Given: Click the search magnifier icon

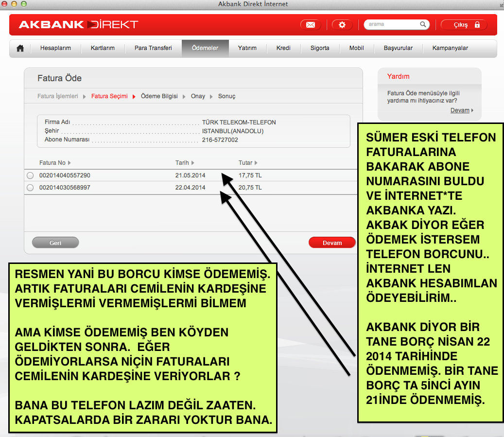Looking at the screenshot, I should click(423, 24).
